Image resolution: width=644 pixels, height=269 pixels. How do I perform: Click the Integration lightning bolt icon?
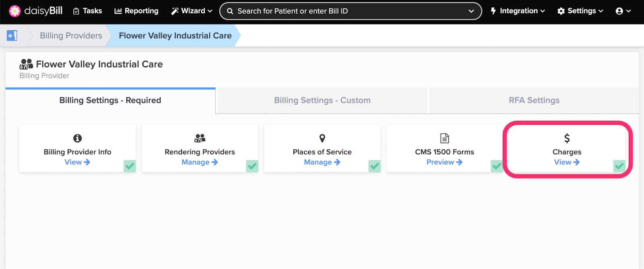[493, 11]
